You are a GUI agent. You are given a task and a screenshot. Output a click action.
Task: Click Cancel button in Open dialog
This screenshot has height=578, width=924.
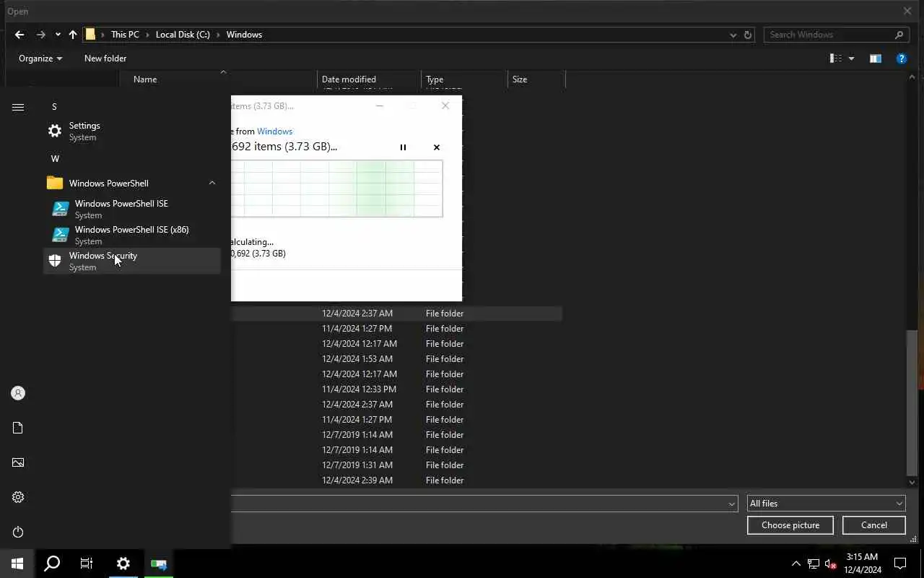coord(874,525)
